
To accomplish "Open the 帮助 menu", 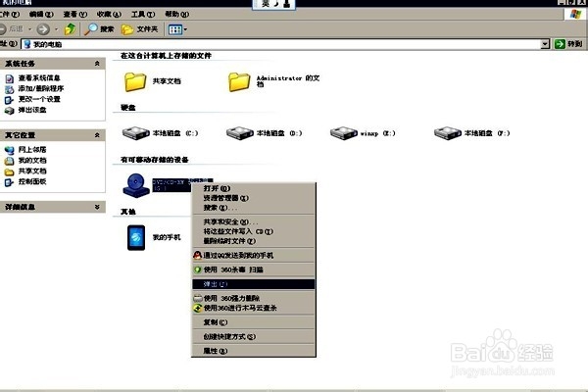I will pyautogui.click(x=177, y=15).
